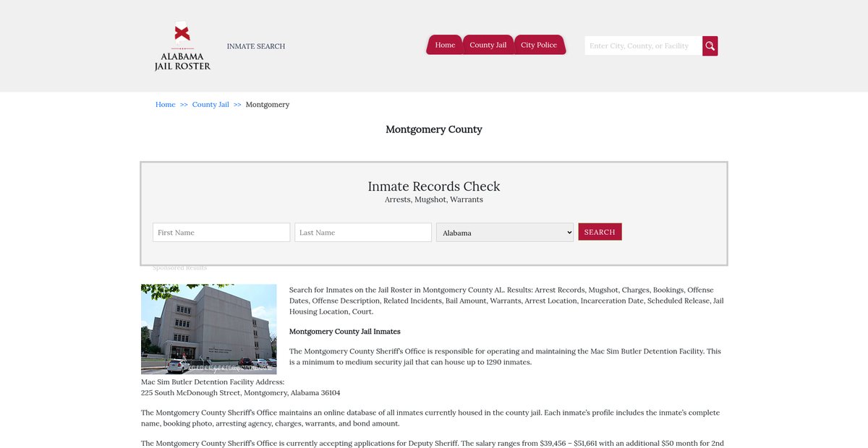Follow the Home breadcrumb link

165,105
